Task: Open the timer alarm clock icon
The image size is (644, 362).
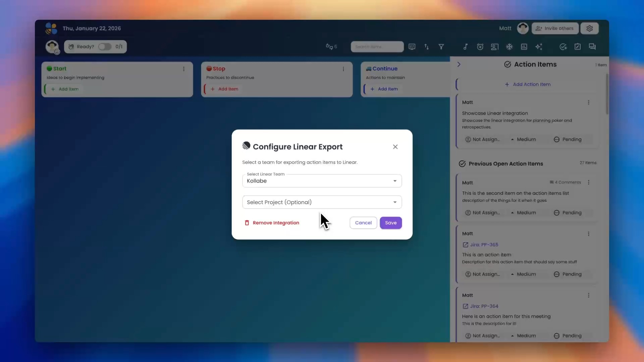Action: click(480, 47)
